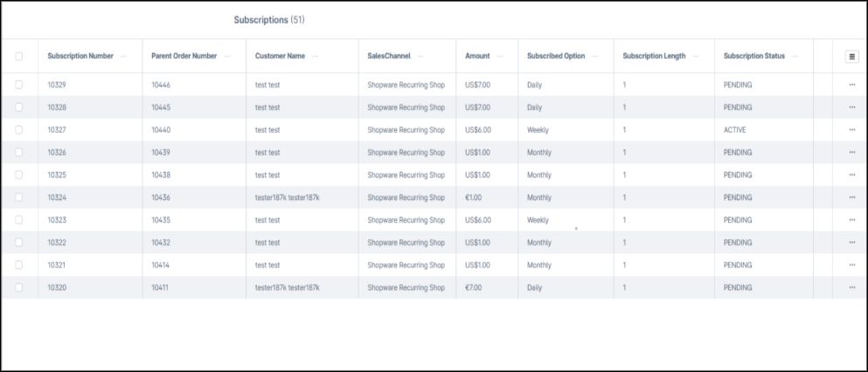The width and height of the screenshot is (868, 372).
Task: Open column settings list icon in header
Action: coord(851,57)
